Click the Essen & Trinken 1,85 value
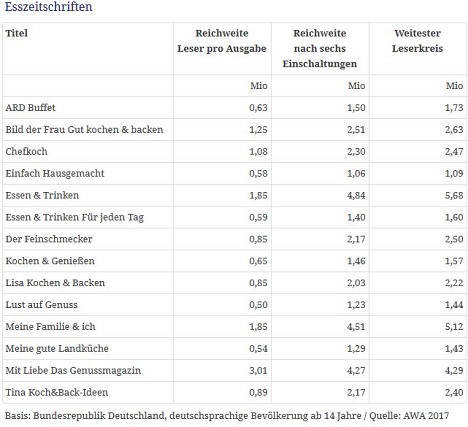Image resolution: width=468 pixels, height=427 pixels. coord(258,195)
